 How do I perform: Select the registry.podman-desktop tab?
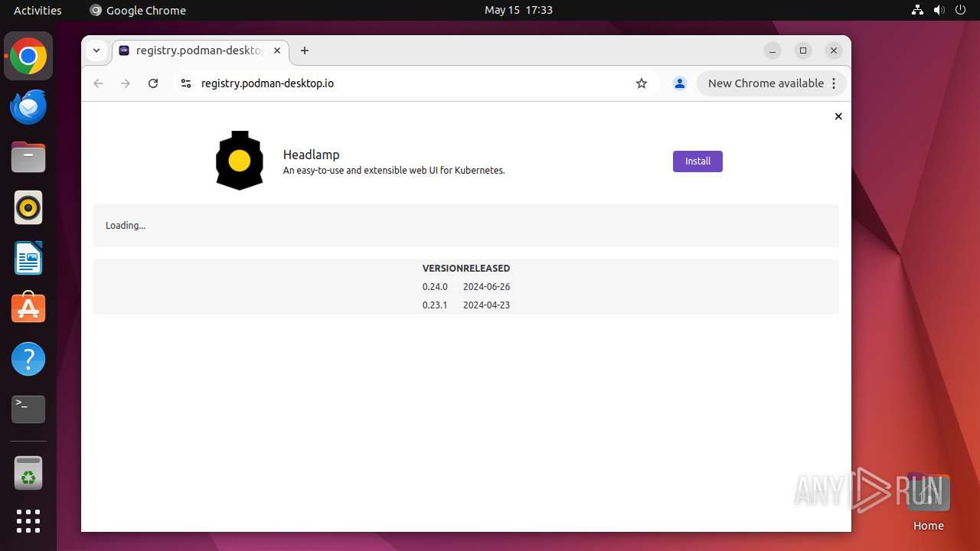click(x=201, y=51)
